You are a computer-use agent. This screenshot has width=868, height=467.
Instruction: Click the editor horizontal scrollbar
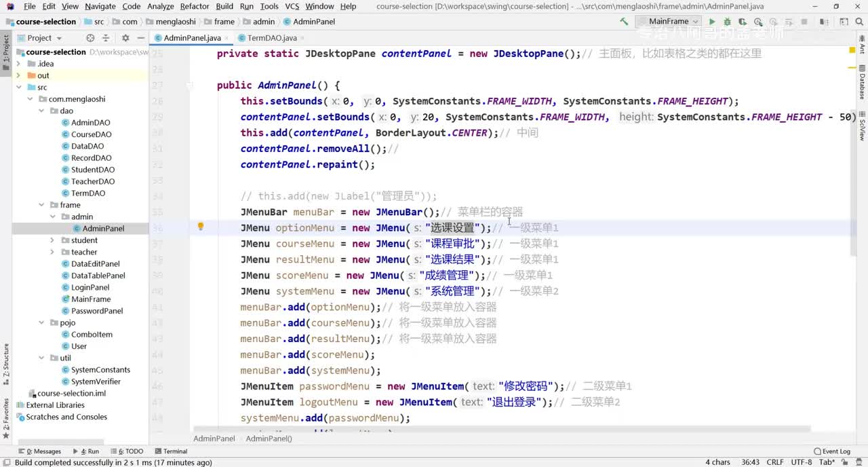[x=502, y=429]
